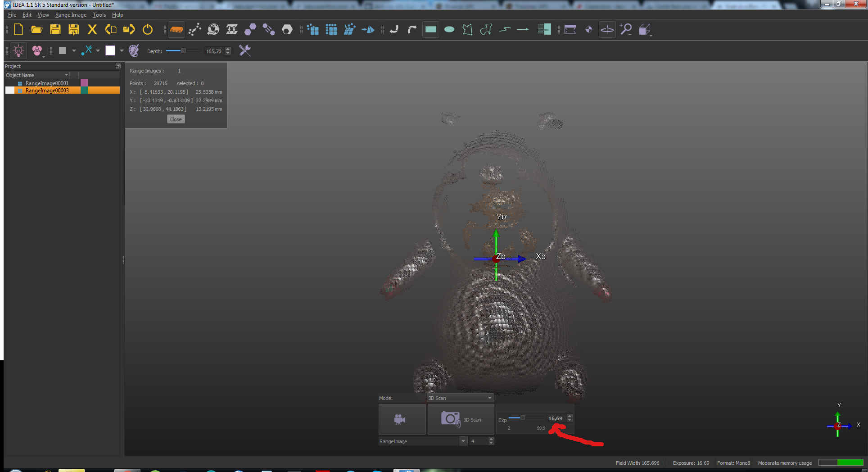Click the purple color swatch for RangeImage00001

(x=84, y=83)
